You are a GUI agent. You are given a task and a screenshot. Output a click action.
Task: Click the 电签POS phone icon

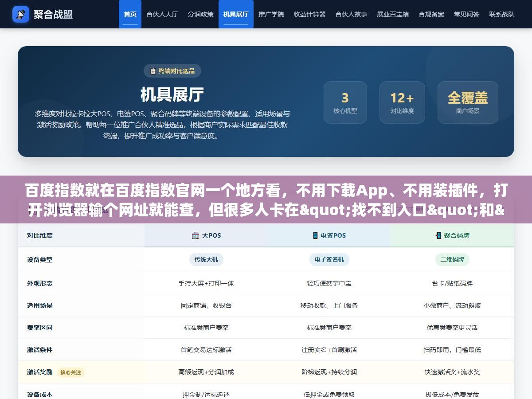coord(315,235)
